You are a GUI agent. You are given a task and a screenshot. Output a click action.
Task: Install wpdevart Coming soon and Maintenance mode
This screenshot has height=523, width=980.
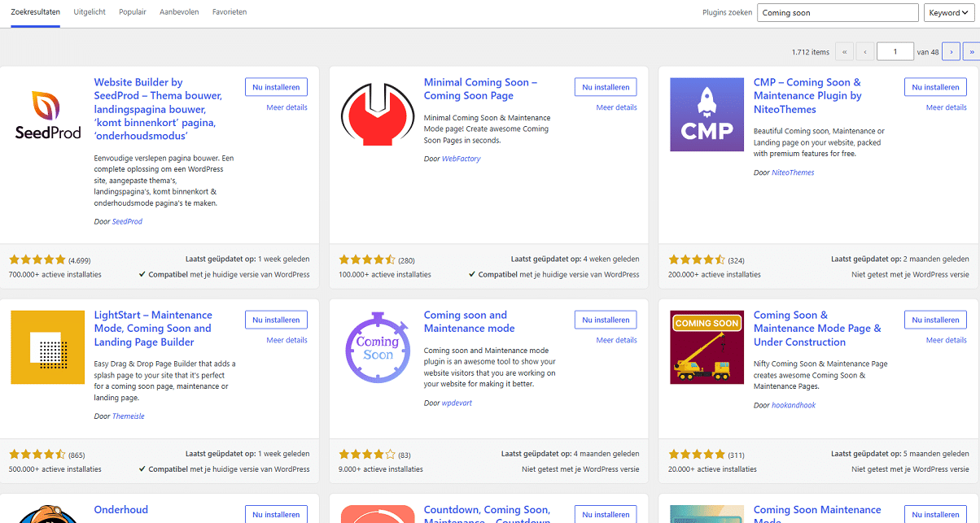point(606,320)
